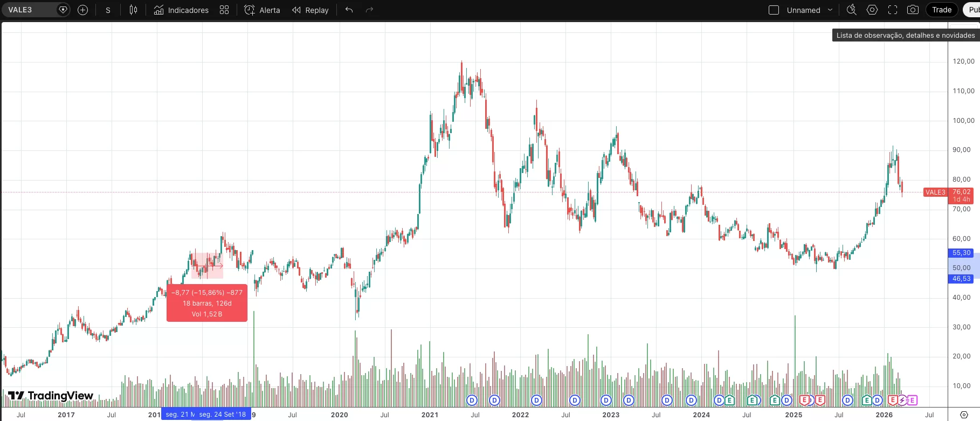Click the 70,00 price scale value
This screenshot has height=421, width=980.
(x=962, y=209)
